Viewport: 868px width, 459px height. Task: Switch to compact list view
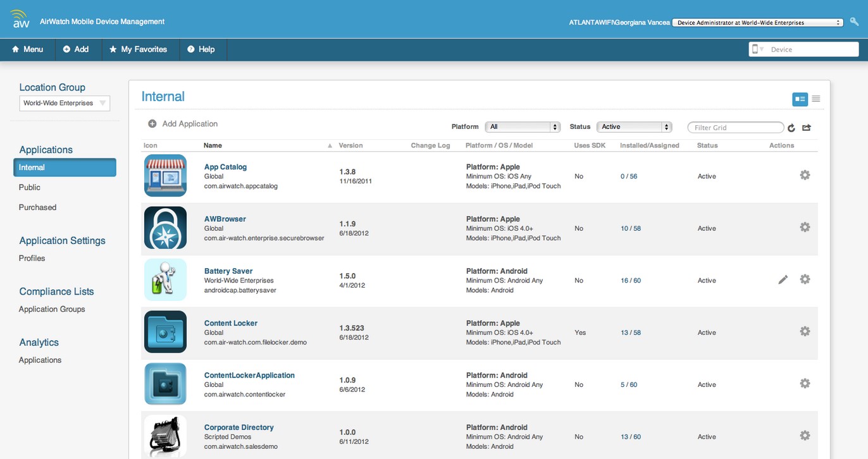[816, 99]
